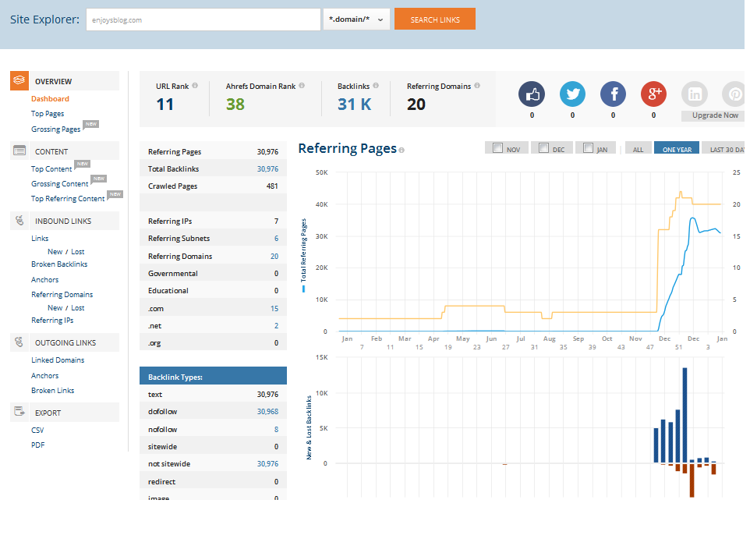This screenshot has height=560, width=750.
Task: Click the Total Backlinks value 30,976
Action: tap(267, 169)
